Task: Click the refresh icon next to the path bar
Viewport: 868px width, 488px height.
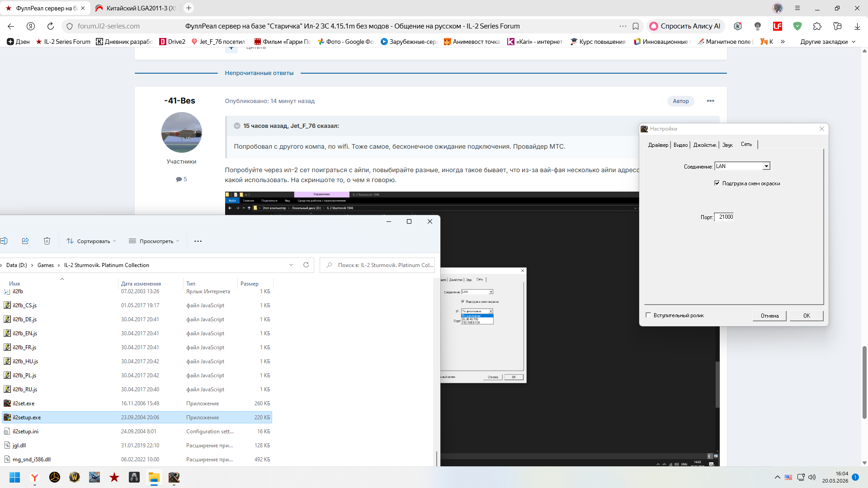Action: (306, 265)
